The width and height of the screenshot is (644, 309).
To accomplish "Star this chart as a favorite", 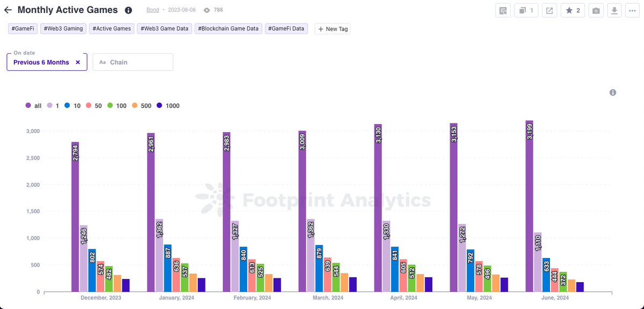I will point(573,10).
